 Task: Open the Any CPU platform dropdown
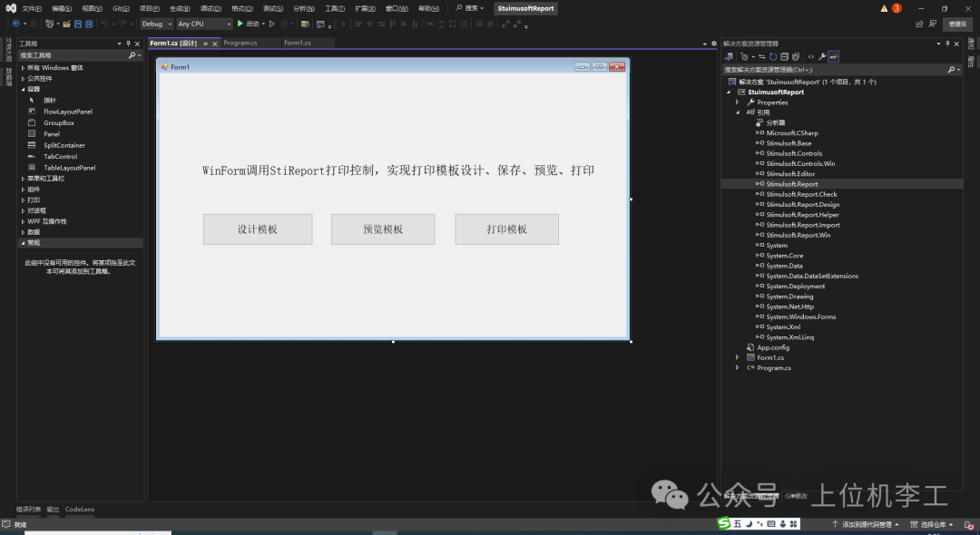(x=204, y=24)
